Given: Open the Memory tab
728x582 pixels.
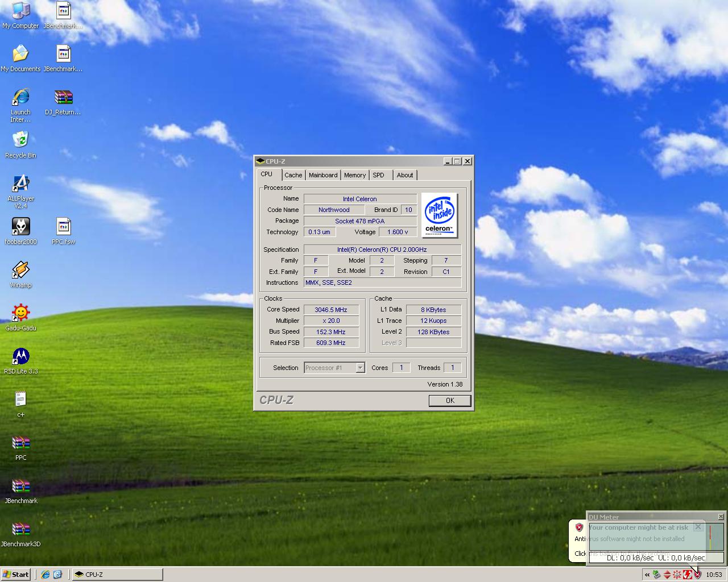Looking at the screenshot, I should (355, 175).
